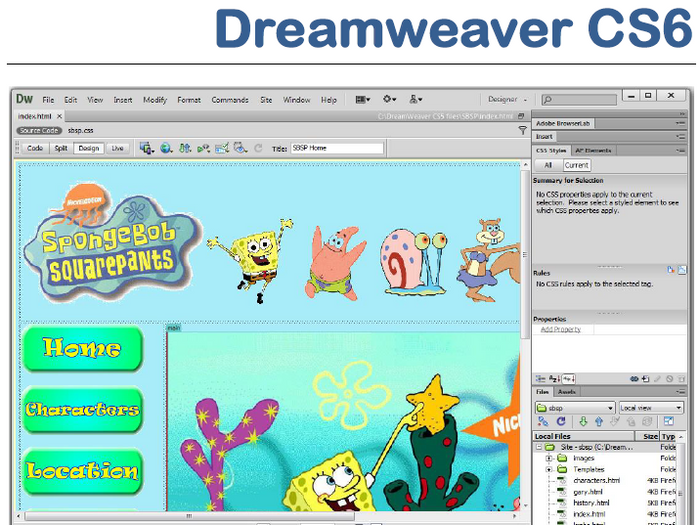
Task: Click the Dw application logo
Action: pos(25,99)
